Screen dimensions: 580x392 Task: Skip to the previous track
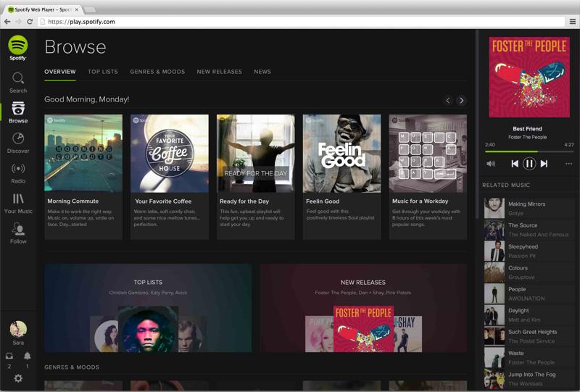click(515, 164)
